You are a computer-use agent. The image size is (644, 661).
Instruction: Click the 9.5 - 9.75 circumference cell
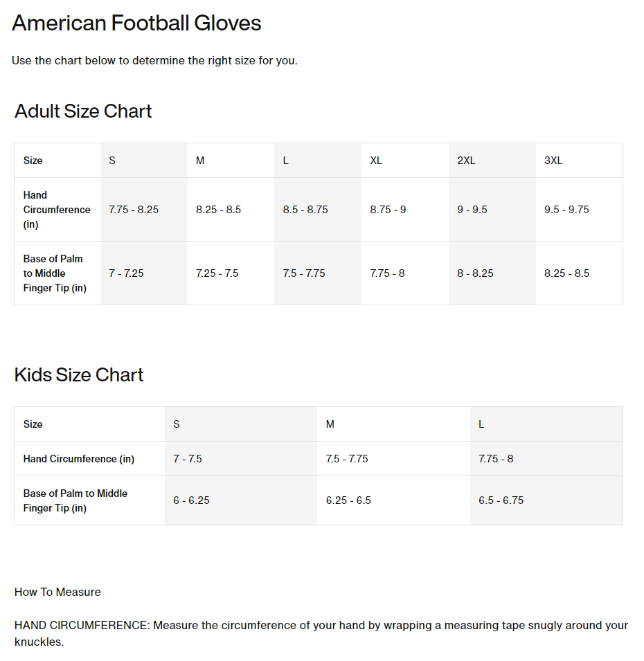(x=579, y=210)
